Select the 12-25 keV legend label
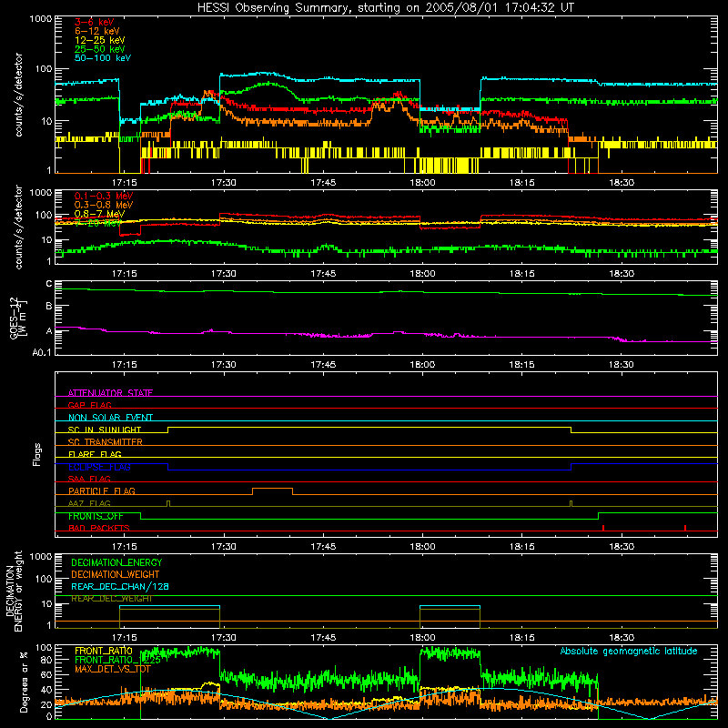 click(99, 40)
